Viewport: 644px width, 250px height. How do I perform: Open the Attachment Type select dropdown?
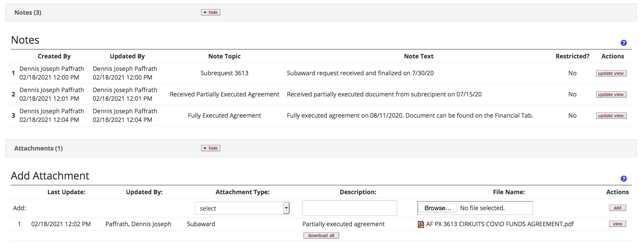[242, 208]
